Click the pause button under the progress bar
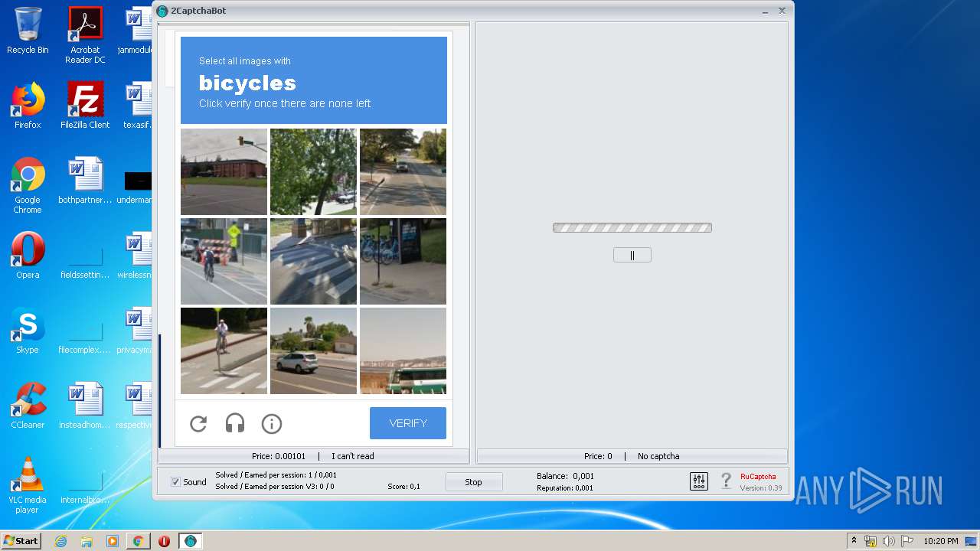980x551 pixels. tap(632, 255)
